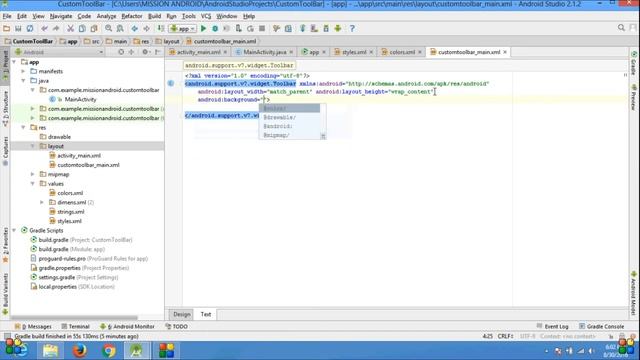Open the Gradle Console panel
Image resolution: width=640 pixels, height=360 pixels.
[x=602, y=327]
